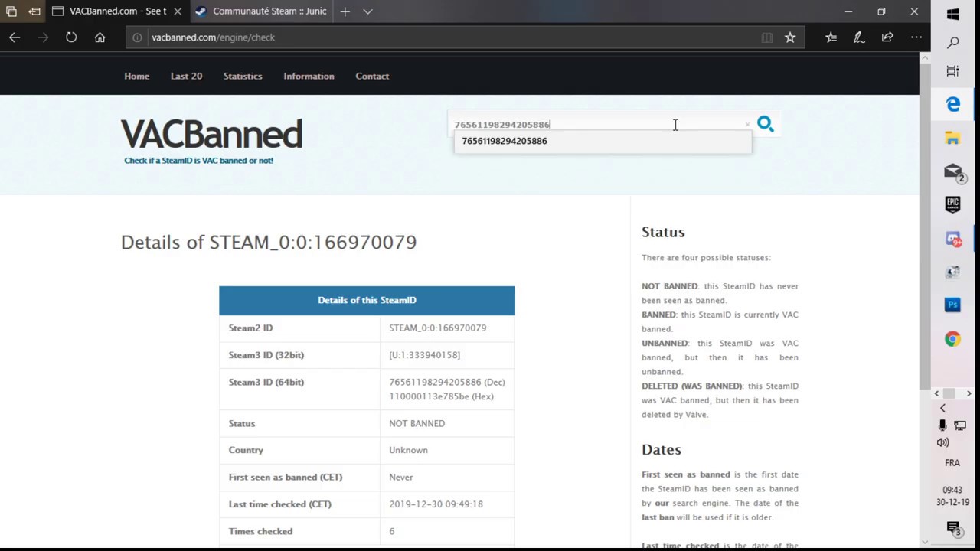Click the Add notes pen icon
This screenshot has height=551, width=980.
859,37
